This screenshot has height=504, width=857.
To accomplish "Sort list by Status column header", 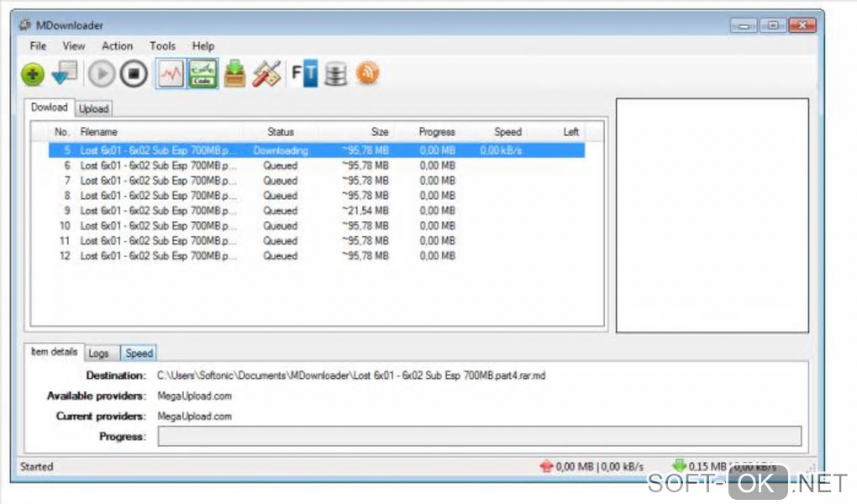I will point(281,132).
